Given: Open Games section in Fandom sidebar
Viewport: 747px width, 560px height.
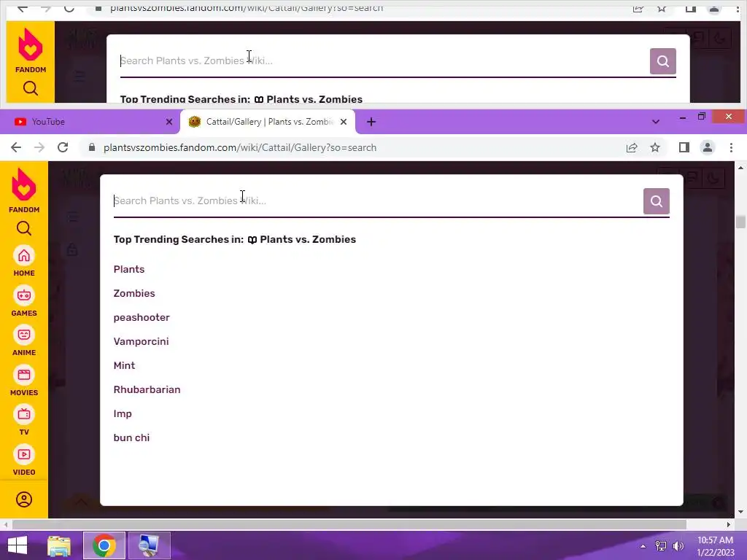Looking at the screenshot, I should tap(24, 301).
